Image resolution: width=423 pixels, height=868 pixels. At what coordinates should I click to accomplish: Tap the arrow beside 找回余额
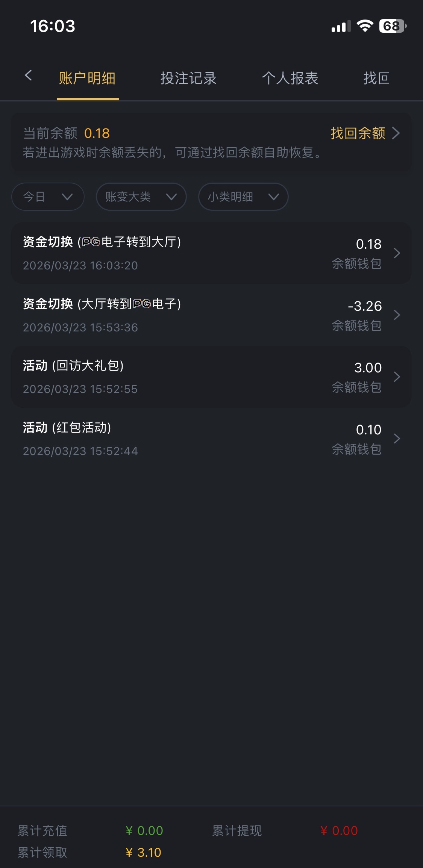click(396, 133)
